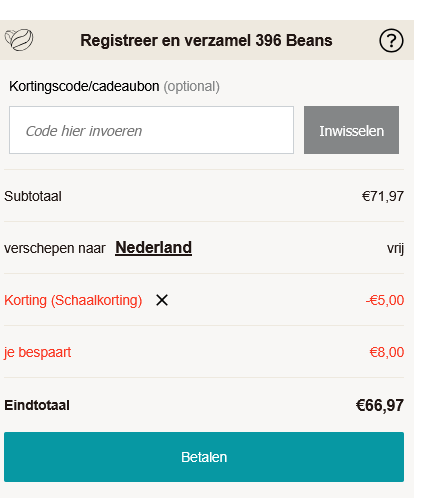Click the €8,00 savings amount
Viewport: 425px width, 498px height.
[387, 352]
